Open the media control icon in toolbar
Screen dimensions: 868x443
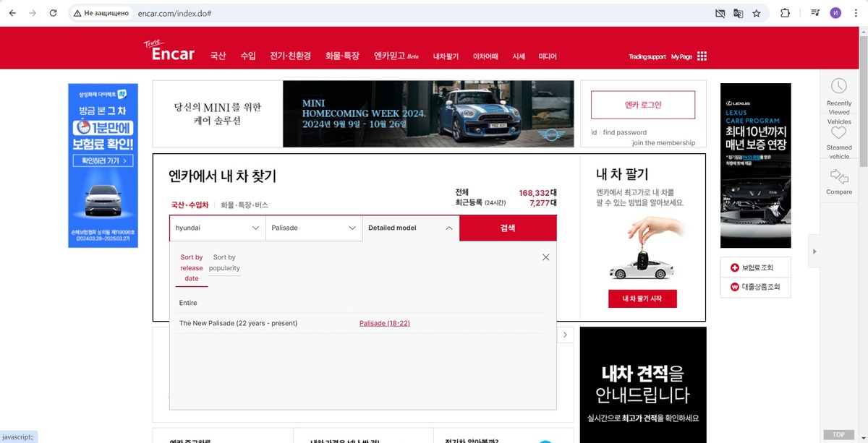[815, 13]
